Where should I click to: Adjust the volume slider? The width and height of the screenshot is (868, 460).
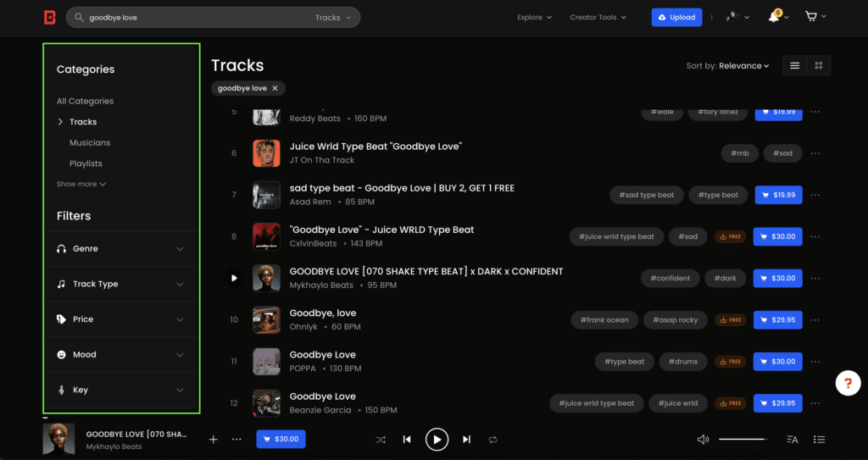tap(743, 440)
